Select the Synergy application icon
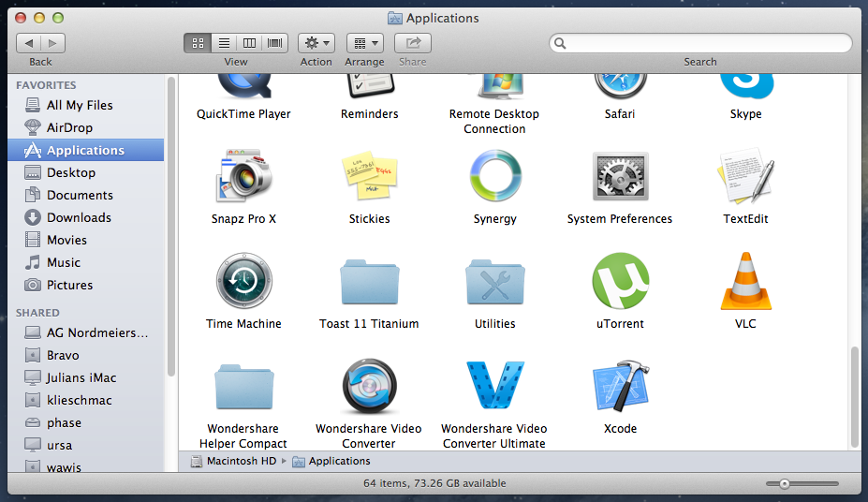868x502 pixels. tap(494, 176)
